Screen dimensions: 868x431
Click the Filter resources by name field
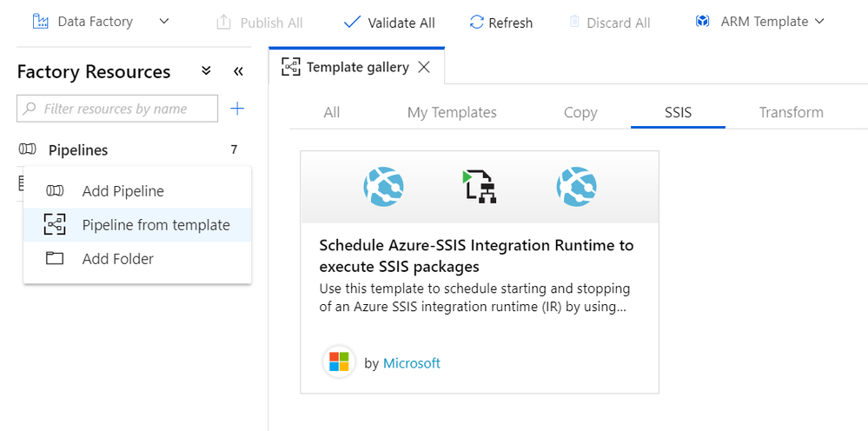point(117,109)
